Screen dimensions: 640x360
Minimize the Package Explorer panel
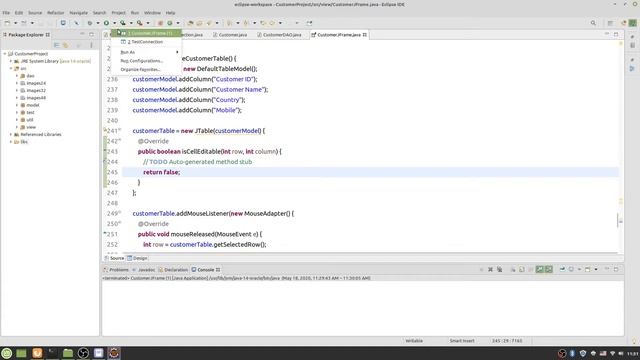(82, 35)
